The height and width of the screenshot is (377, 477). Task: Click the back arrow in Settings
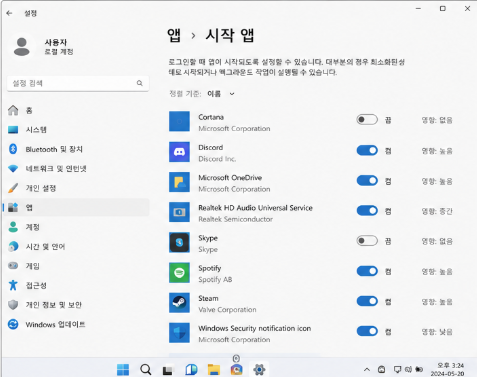pos(9,13)
